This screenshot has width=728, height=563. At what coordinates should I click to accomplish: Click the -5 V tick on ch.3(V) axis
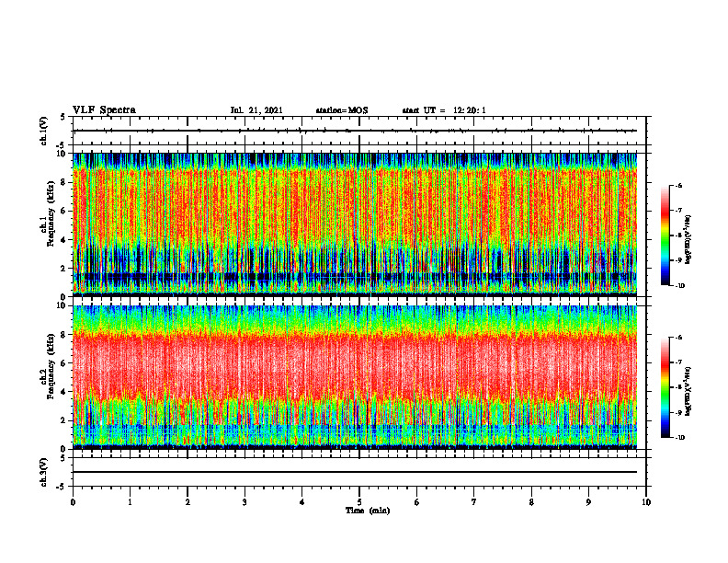coord(62,487)
